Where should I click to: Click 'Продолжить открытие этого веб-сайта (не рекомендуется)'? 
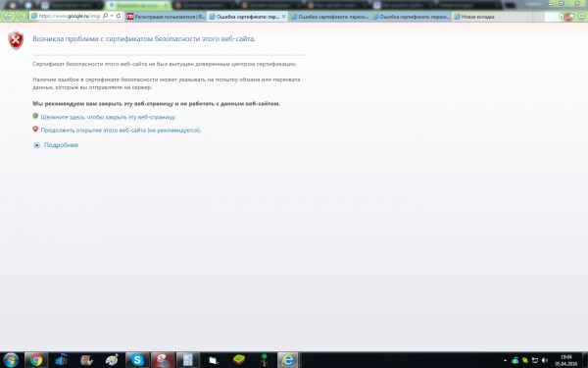(121, 130)
